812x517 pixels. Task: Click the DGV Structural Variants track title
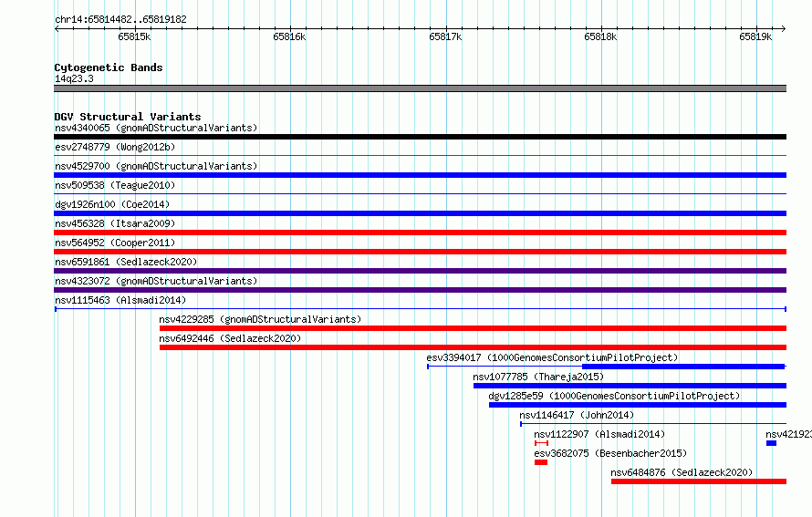tap(128, 117)
